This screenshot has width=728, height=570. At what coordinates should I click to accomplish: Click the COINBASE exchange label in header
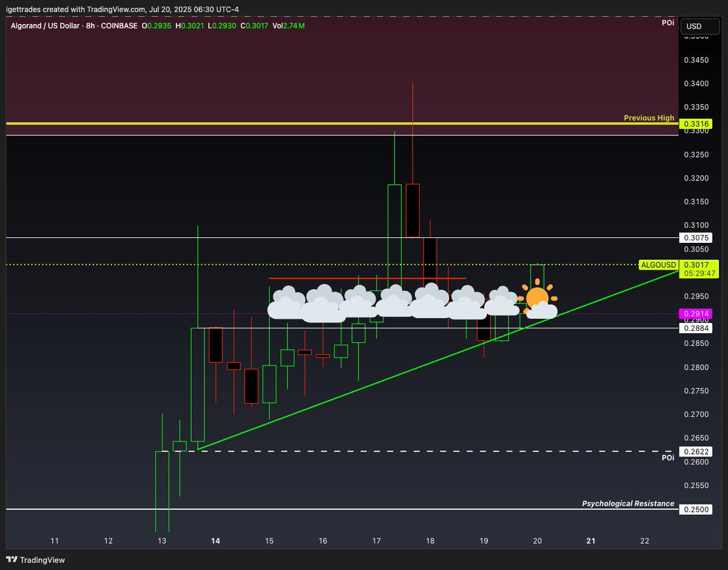click(120, 26)
